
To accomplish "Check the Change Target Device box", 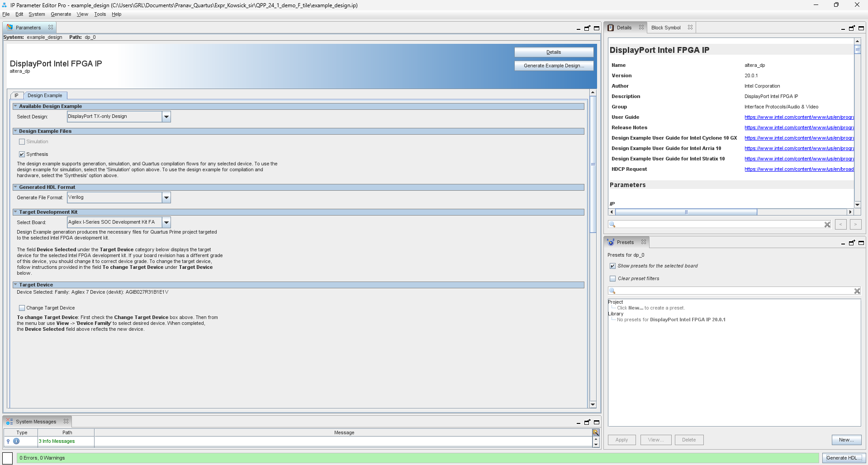I will point(22,308).
